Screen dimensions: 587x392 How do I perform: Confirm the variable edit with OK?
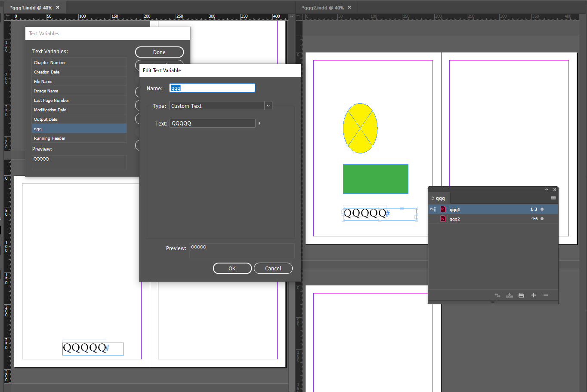232,268
